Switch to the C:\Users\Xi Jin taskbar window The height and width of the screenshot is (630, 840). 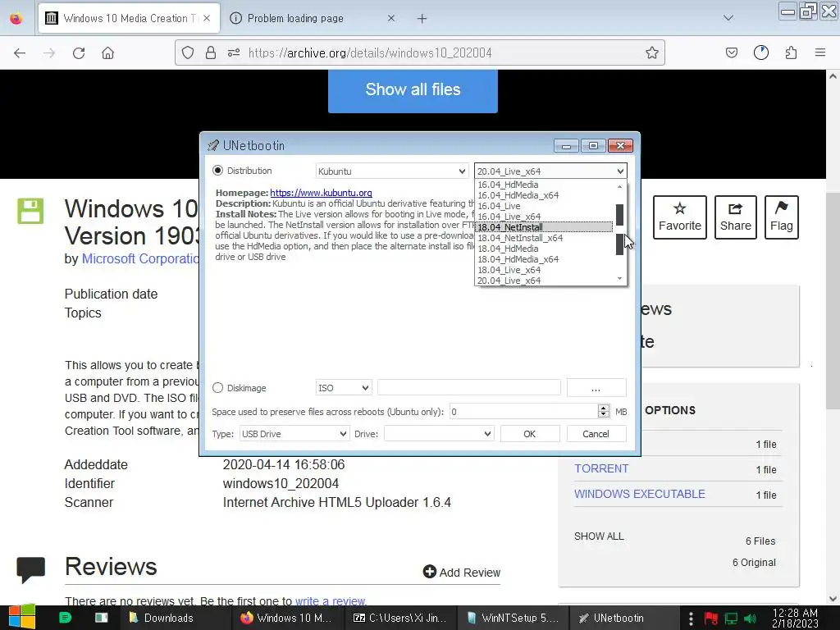point(399,618)
